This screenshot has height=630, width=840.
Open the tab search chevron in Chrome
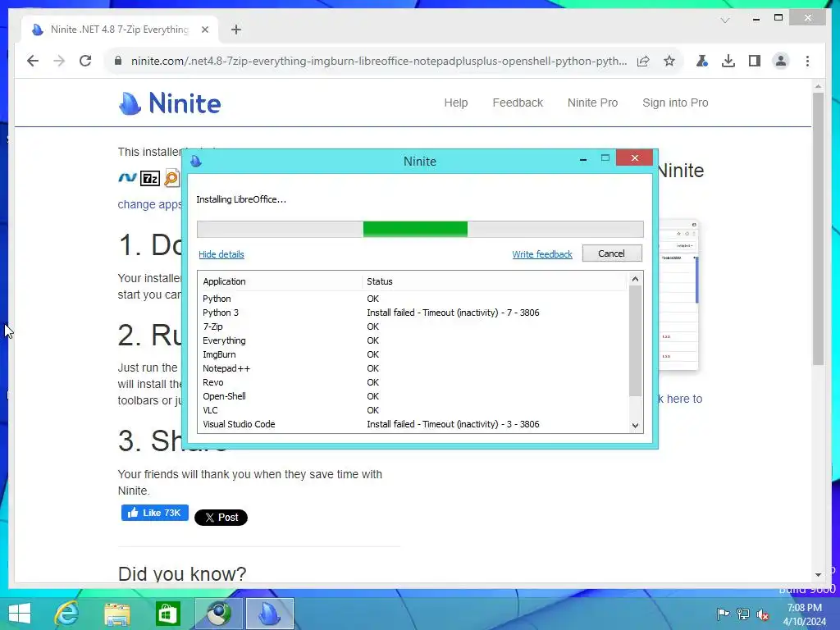pos(725,21)
